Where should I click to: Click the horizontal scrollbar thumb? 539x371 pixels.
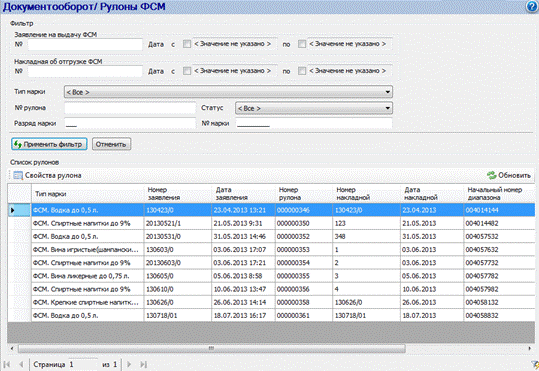tap(212, 349)
